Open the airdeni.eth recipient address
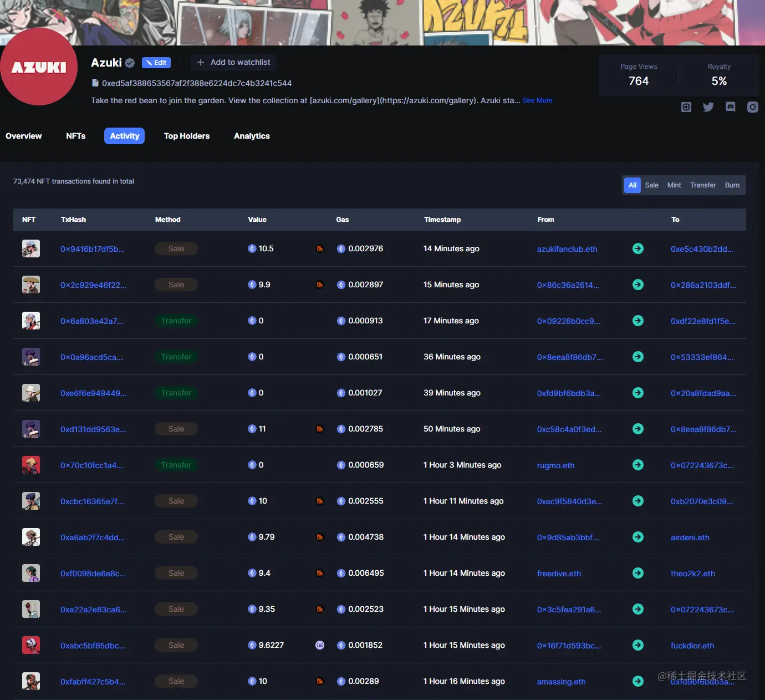 690,537
